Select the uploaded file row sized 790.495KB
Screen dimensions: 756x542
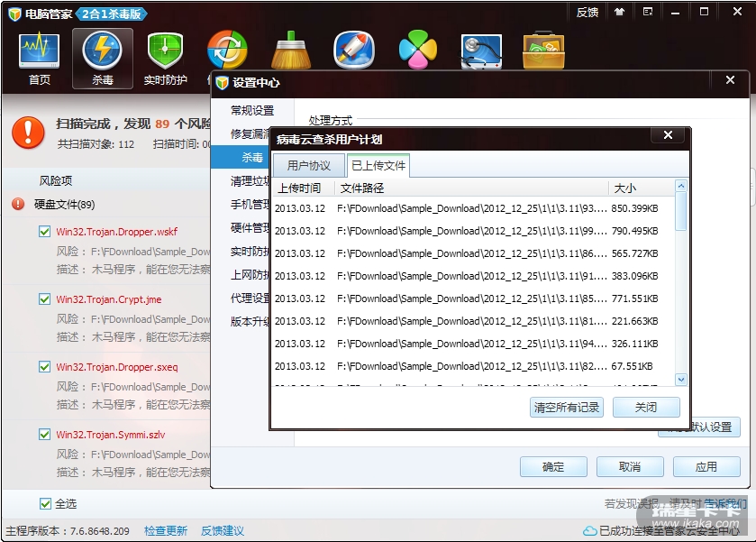point(474,231)
